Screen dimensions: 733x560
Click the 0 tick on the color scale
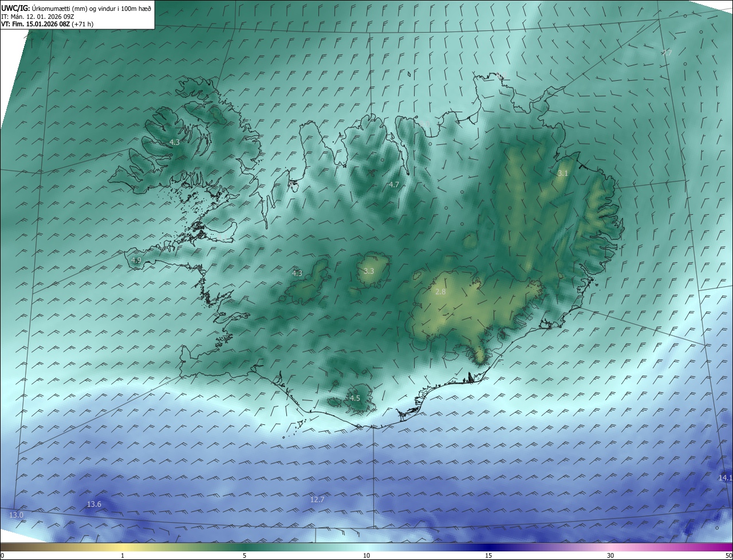click(2, 555)
